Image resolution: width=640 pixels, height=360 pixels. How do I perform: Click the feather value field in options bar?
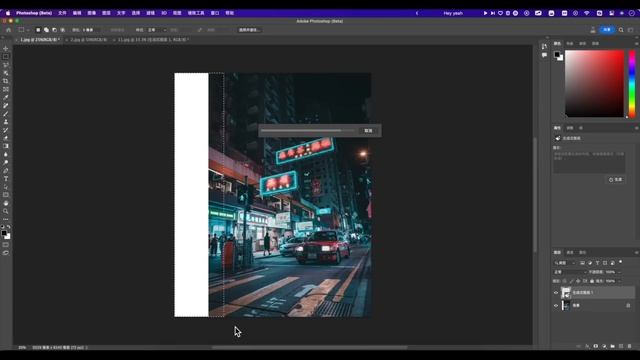[90, 30]
